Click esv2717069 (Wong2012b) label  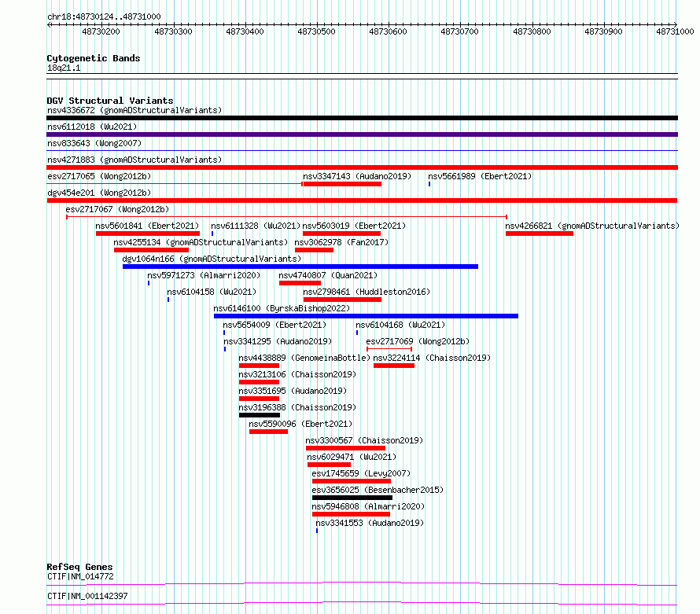tap(418, 341)
